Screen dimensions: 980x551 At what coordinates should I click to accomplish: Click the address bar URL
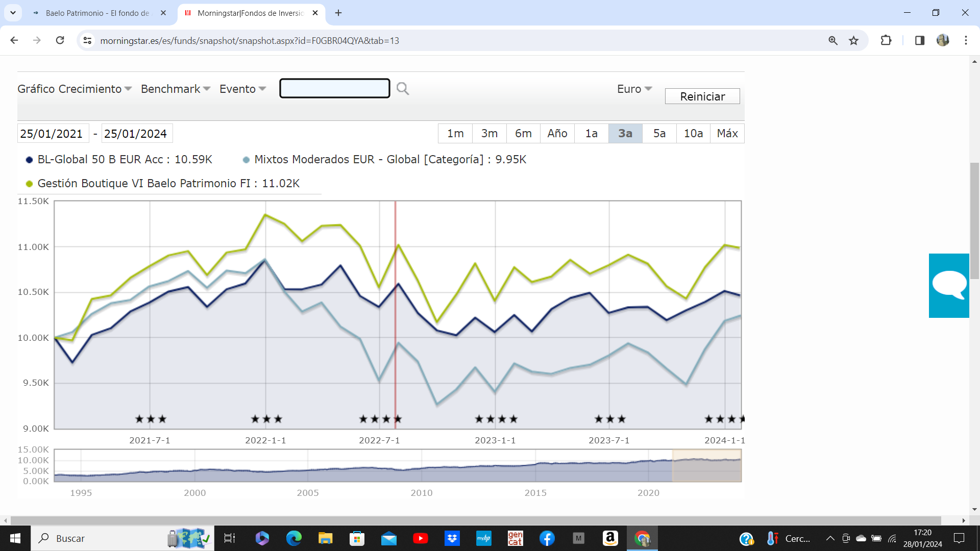[x=250, y=40]
